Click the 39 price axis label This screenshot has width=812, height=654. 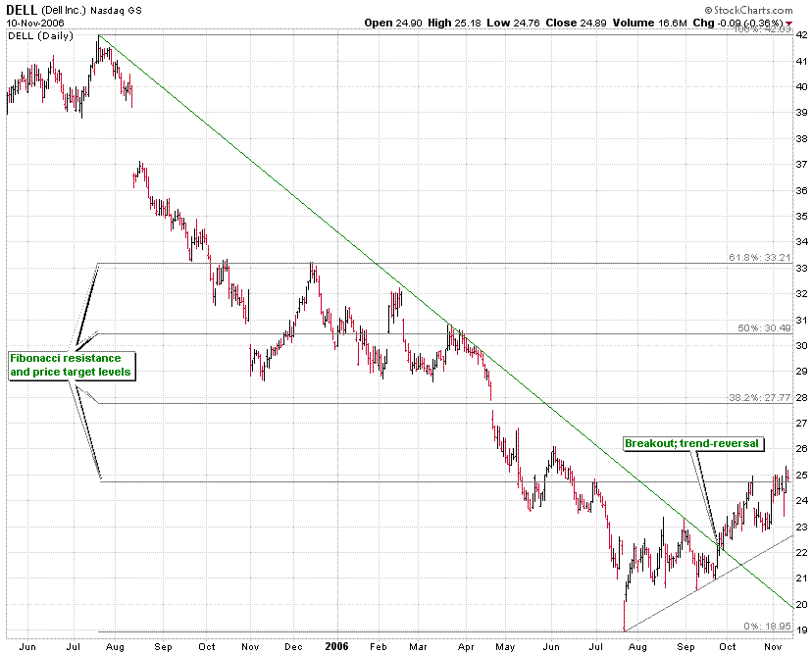(801, 113)
